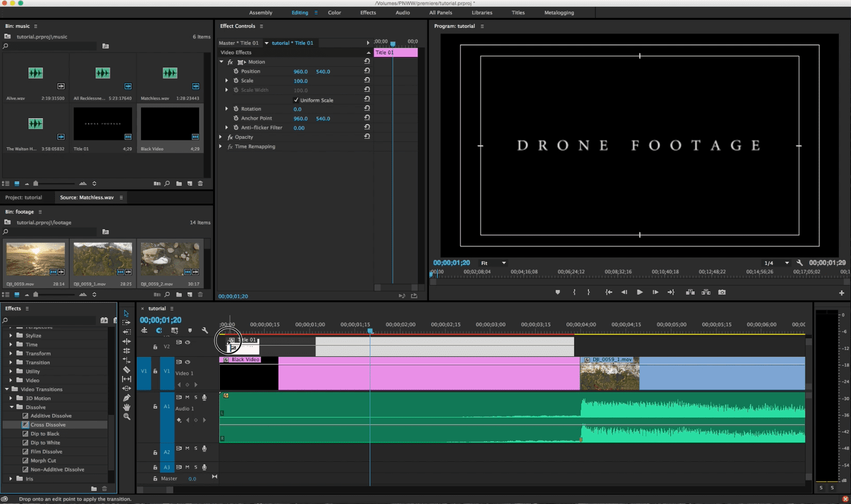The image size is (851, 504).
Task: Mute the A1 audio track
Action: click(187, 397)
